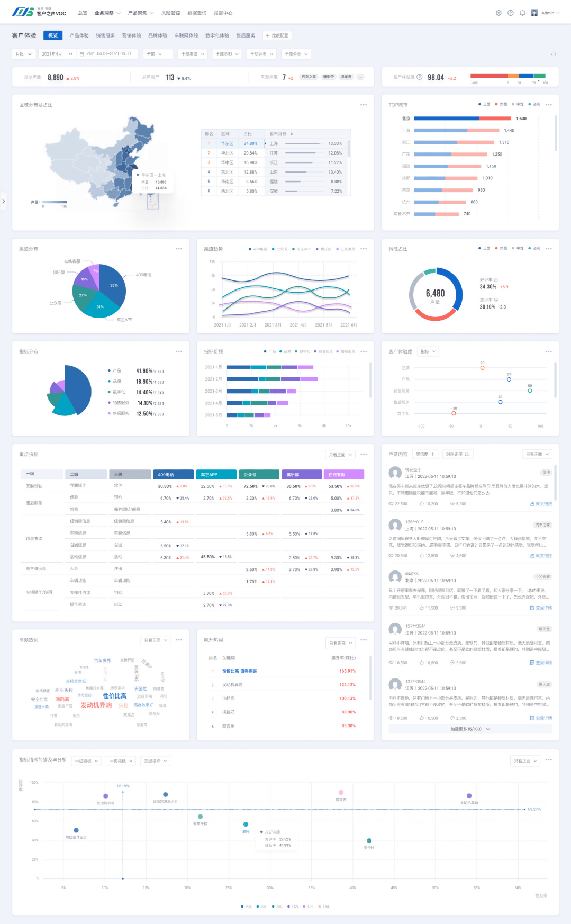Click the help question mark icon in header
The height and width of the screenshot is (924, 571).
510,13
